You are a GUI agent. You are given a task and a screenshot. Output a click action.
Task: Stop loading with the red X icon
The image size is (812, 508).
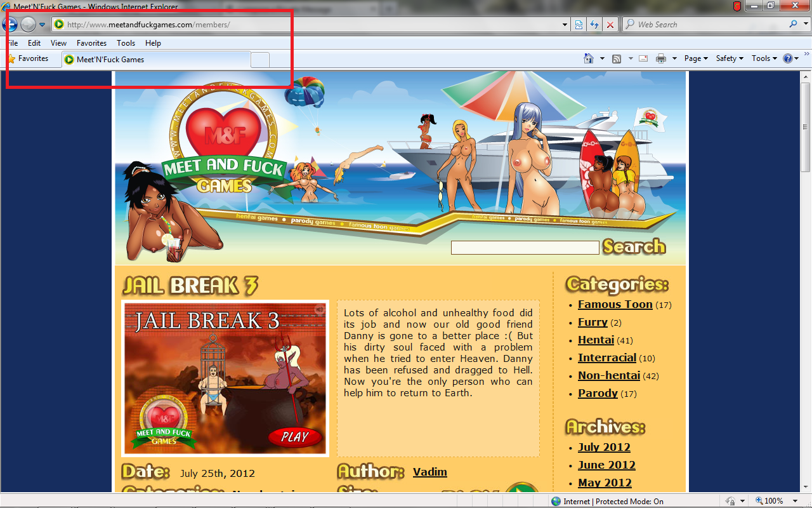tap(610, 25)
